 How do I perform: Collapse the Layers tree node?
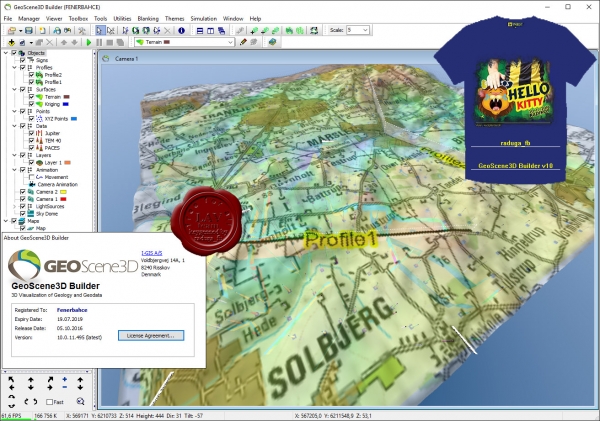tap(15, 155)
